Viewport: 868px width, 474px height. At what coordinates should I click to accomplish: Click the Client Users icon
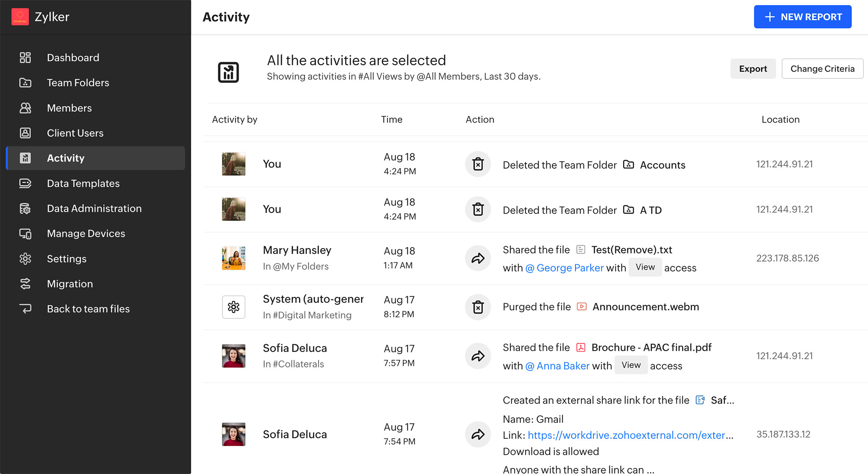(25, 133)
